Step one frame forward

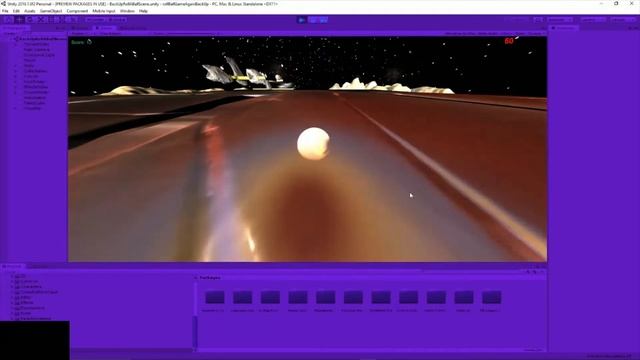(323, 20)
